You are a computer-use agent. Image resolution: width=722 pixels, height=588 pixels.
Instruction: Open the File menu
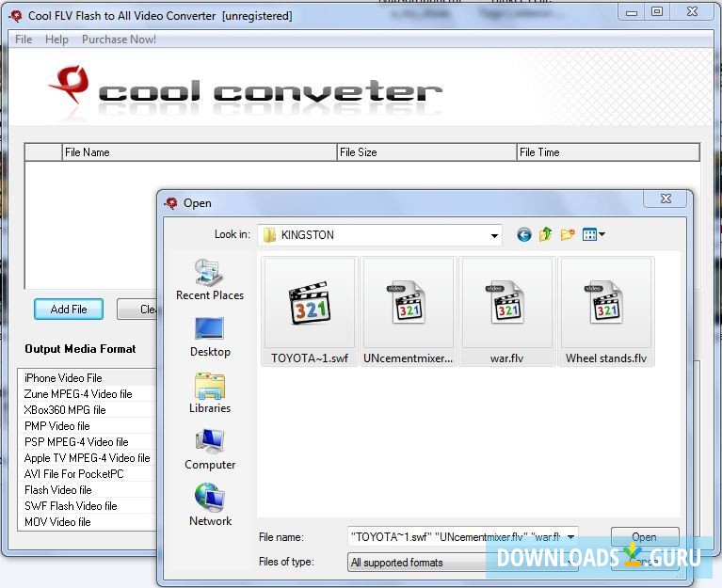pos(24,40)
